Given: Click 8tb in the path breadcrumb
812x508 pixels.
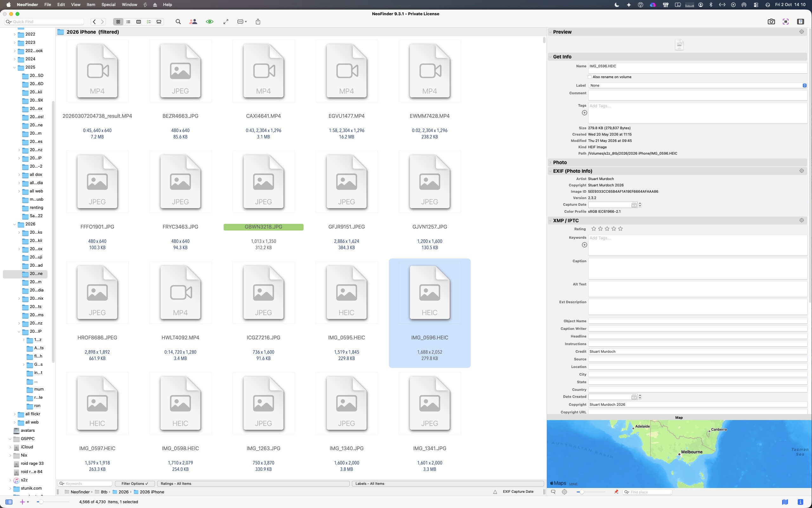Looking at the screenshot, I should (x=104, y=492).
